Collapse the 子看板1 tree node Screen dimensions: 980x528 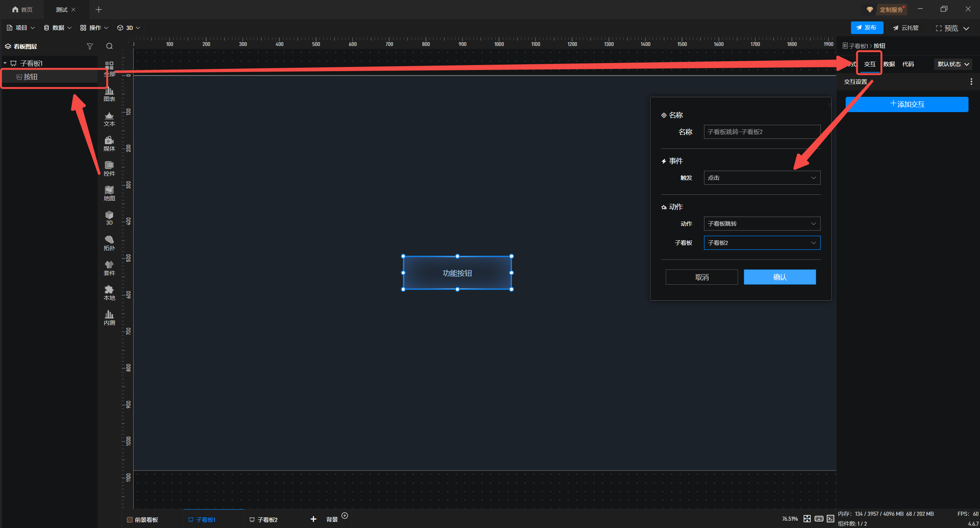click(x=5, y=63)
